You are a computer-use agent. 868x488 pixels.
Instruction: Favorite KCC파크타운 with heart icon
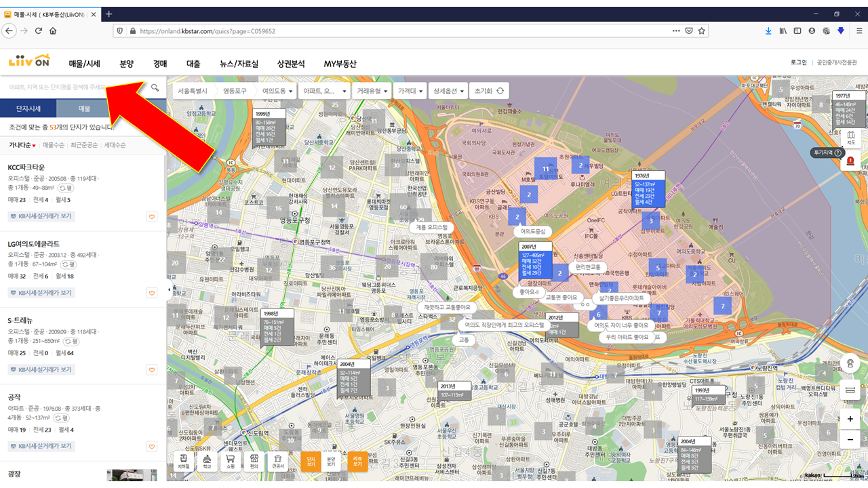point(152,217)
